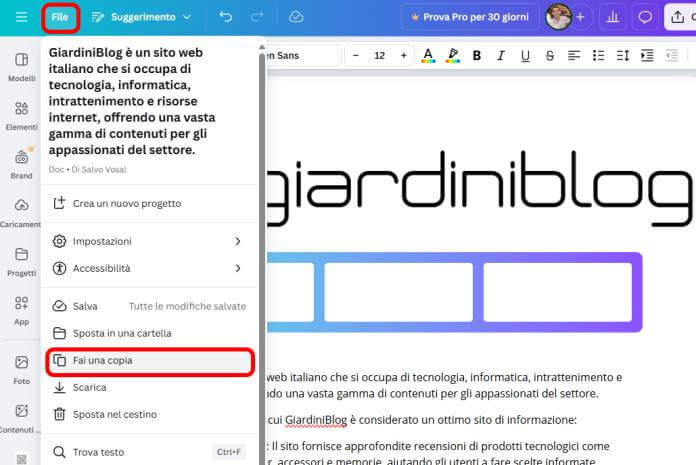Select Fai una copia

[x=150, y=361]
